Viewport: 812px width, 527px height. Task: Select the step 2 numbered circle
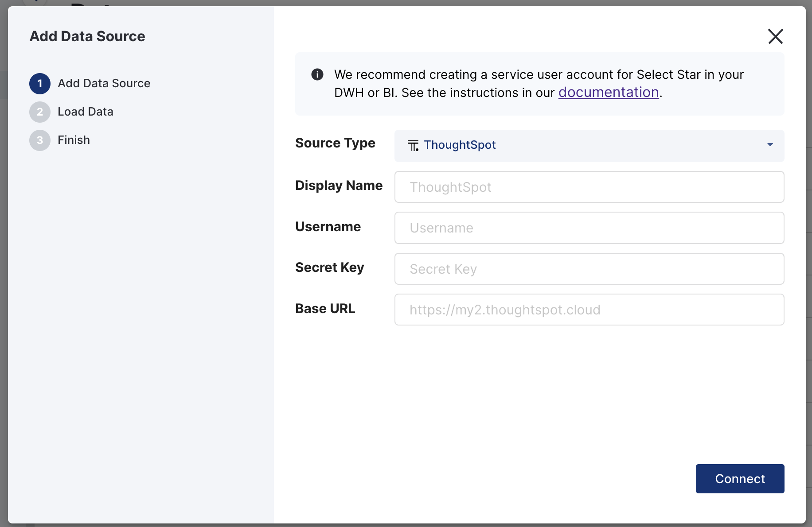[40, 112]
